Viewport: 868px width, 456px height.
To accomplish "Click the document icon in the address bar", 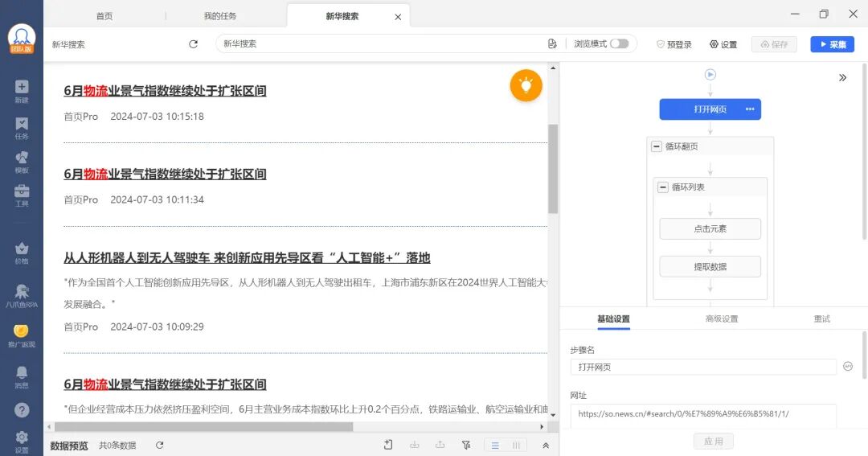I will [x=552, y=43].
